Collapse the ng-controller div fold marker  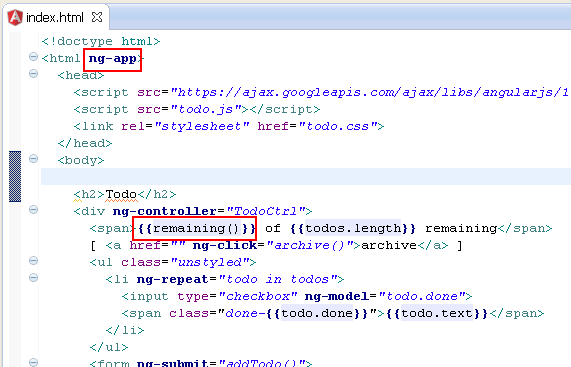click(33, 210)
